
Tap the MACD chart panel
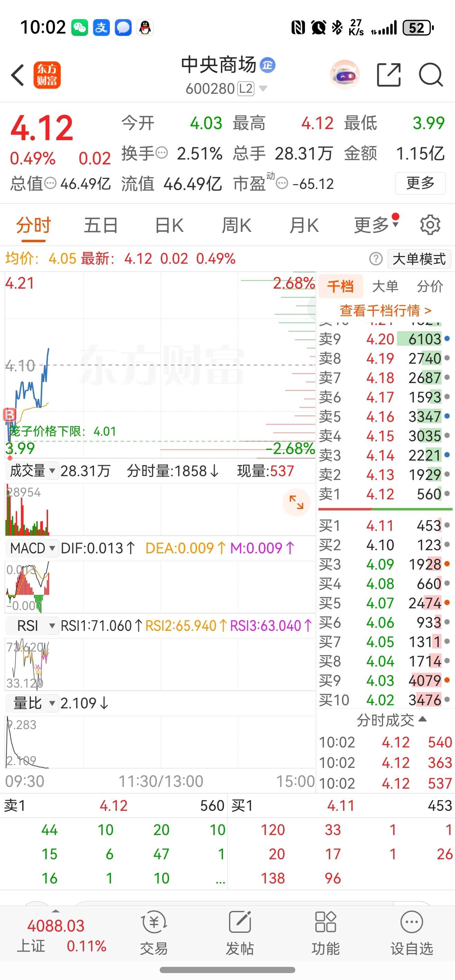click(160, 587)
